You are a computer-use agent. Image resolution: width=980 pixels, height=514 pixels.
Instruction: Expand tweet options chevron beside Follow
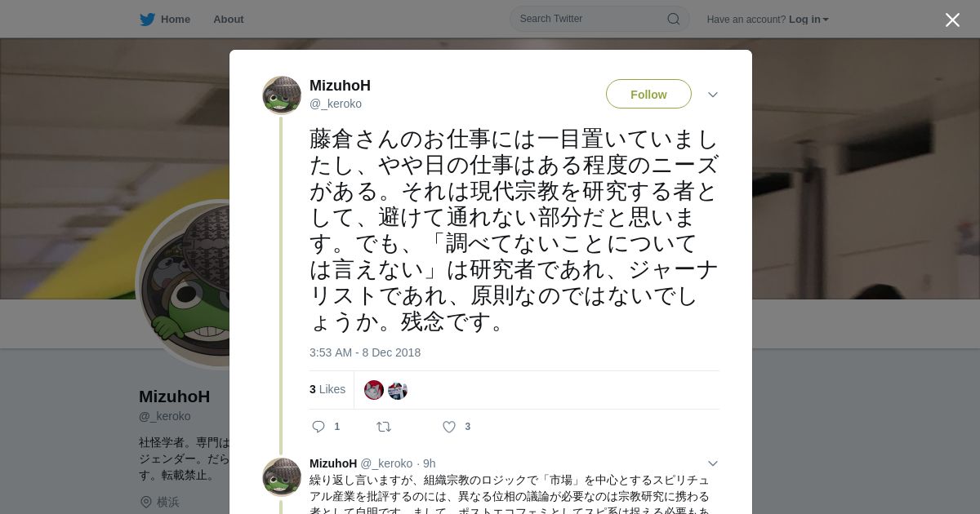(713, 95)
